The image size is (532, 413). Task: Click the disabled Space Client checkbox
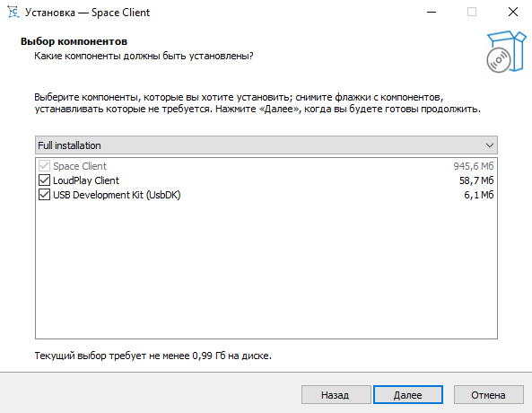coord(44,166)
